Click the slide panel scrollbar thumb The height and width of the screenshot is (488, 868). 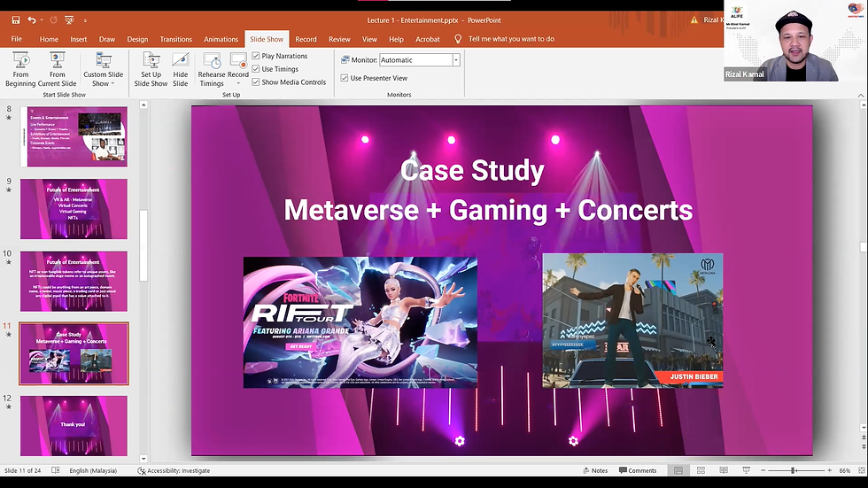pyautogui.click(x=143, y=245)
